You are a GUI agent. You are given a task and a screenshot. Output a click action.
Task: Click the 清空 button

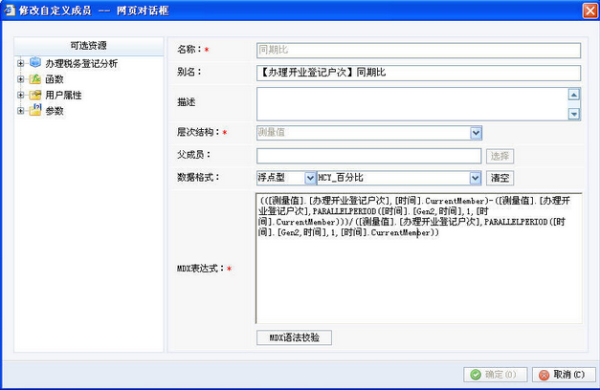[x=500, y=178]
